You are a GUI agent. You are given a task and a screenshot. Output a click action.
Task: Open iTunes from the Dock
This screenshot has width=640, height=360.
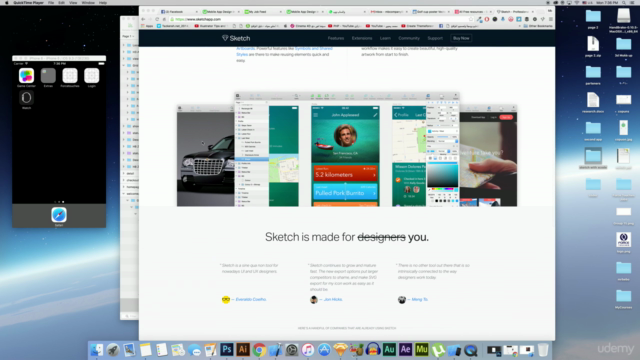coord(308,350)
